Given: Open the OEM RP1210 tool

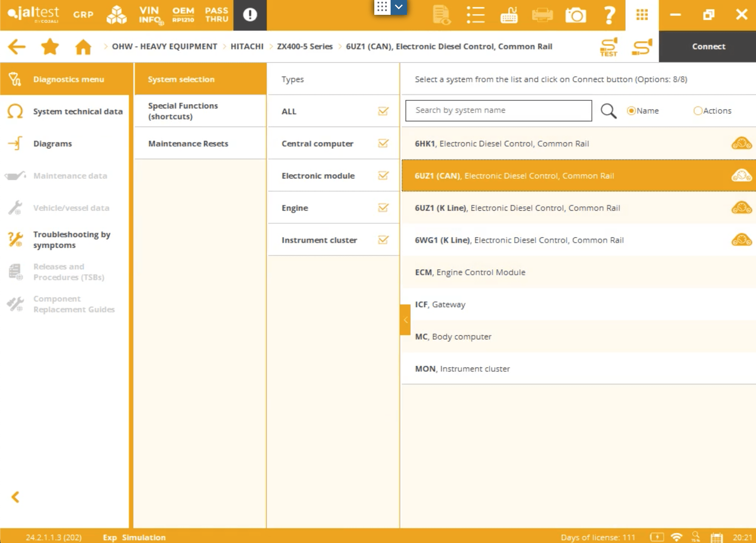Looking at the screenshot, I should click(x=183, y=15).
